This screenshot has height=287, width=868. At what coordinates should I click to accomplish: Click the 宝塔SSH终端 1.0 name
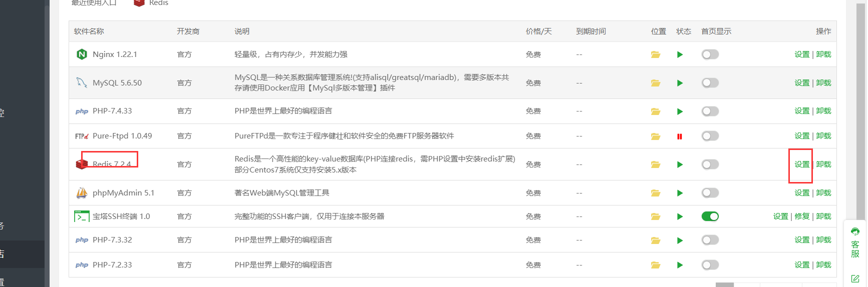(121, 216)
